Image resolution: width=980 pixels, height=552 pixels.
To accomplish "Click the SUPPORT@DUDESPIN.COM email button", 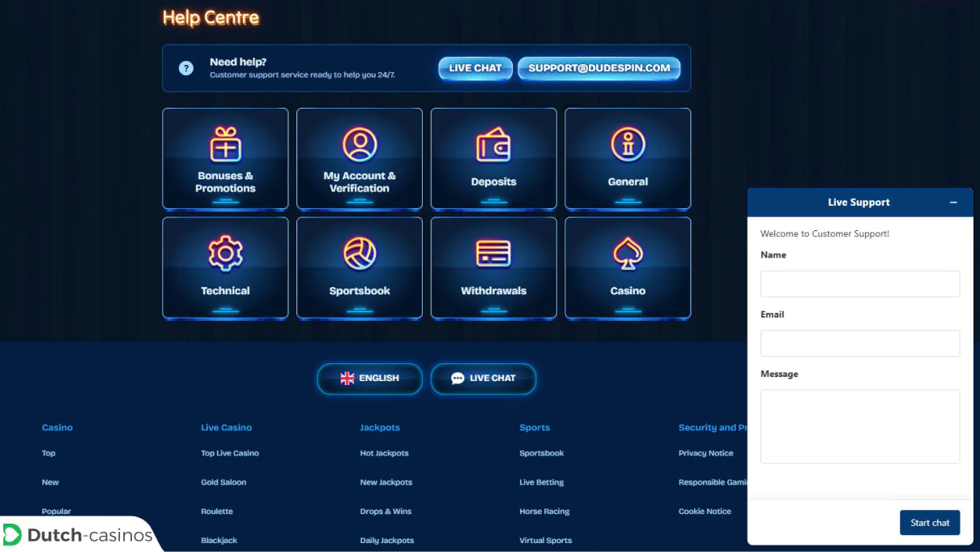I will pyautogui.click(x=599, y=68).
